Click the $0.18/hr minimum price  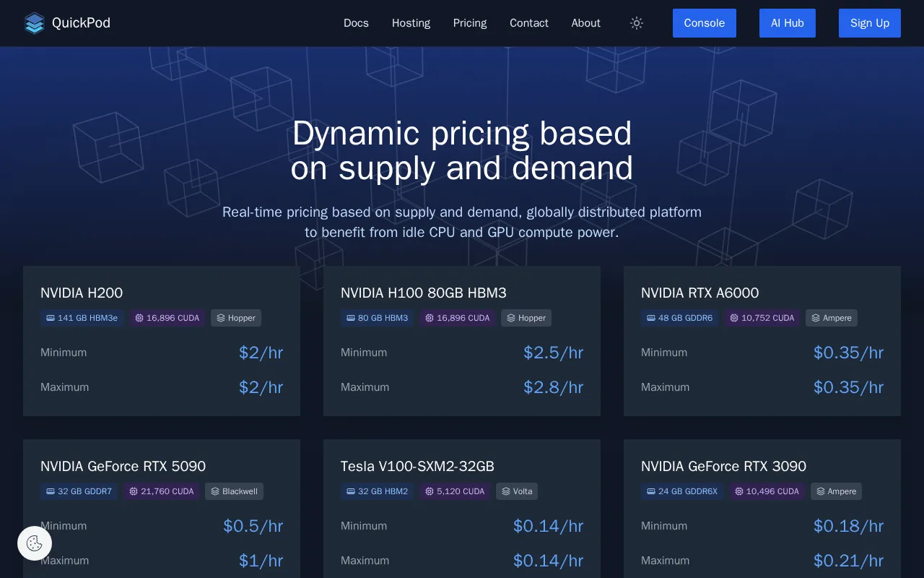point(848,526)
